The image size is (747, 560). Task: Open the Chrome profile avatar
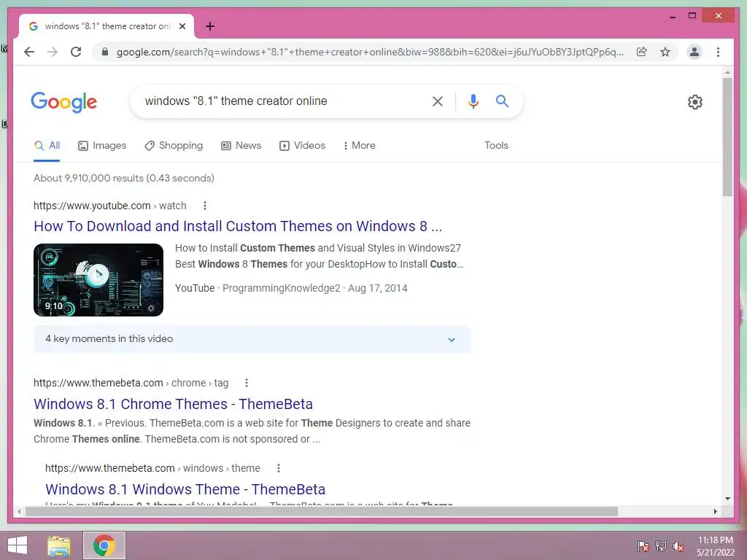tap(694, 52)
